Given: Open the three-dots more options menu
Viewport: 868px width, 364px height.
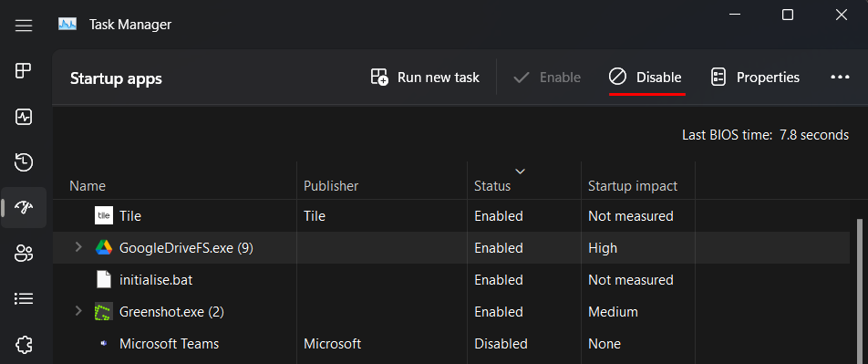Looking at the screenshot, I should (840, 78).
